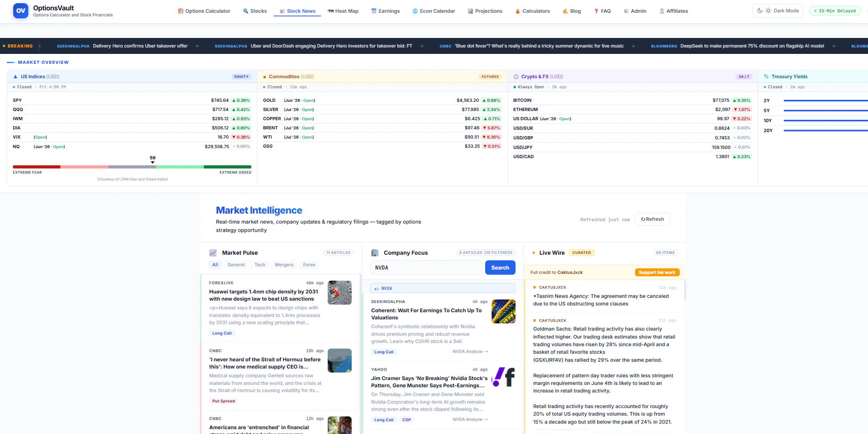The width and height of the screenshot is (868, 434).
Task: Click the Treasury Yields percent icon
Action: 766,77
